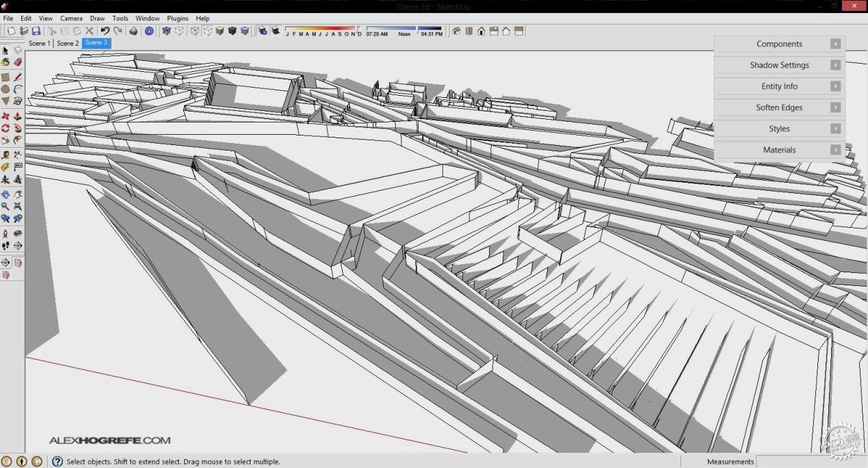The width and height of the screenshot is (868, 468).
Task: Select the Line pencil tool
Action: pos(18,77)
